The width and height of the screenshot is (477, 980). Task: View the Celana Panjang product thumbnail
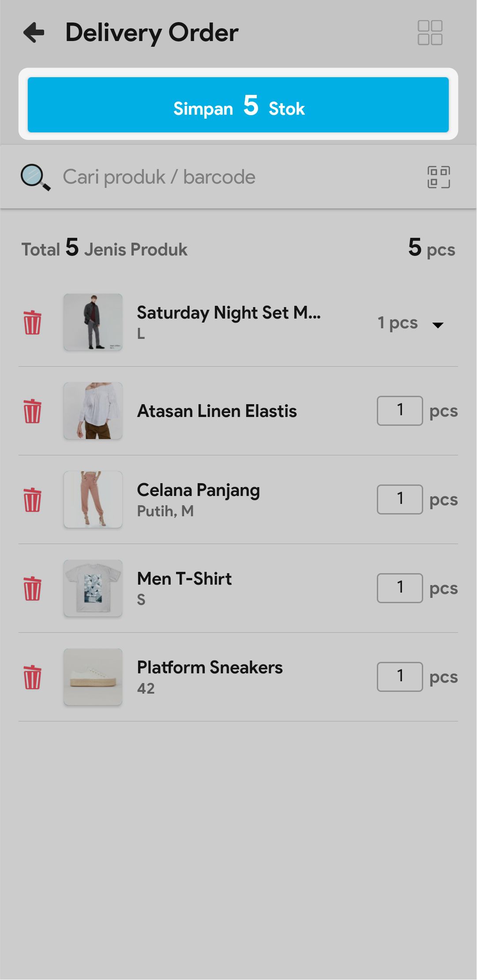pyautogui.click(x=93, y=499)
